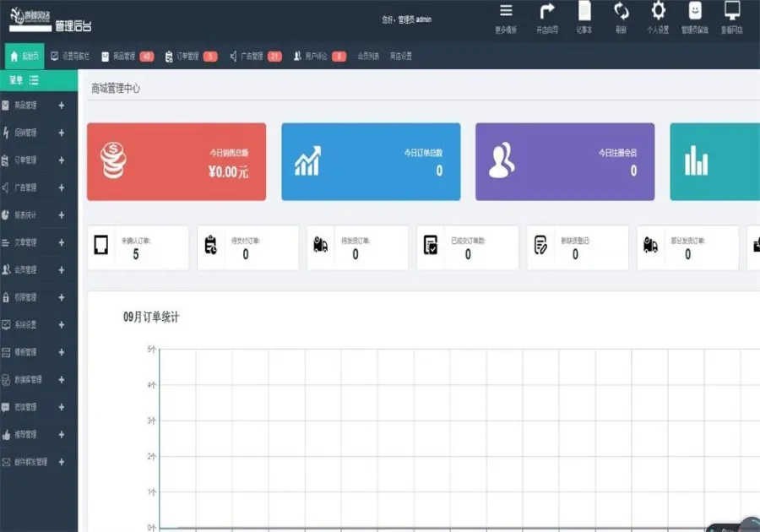This screenshot has height=532, width=760.
Task: Toggle the 菜单 list icon in sidebar
Action: (x=34, y=80)
